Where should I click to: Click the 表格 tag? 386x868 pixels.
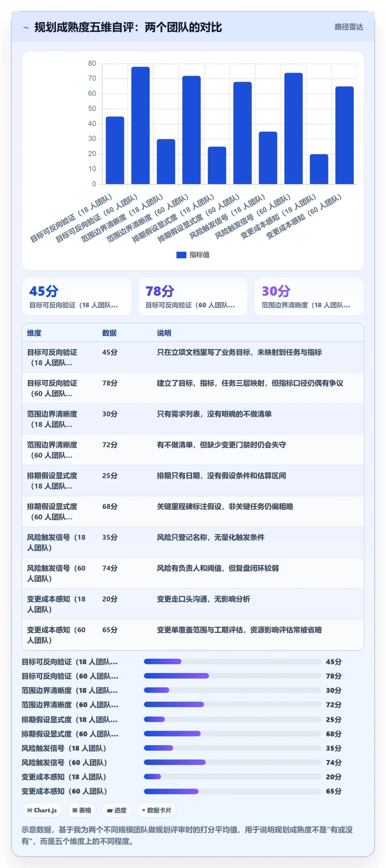[x=82, y=810]
